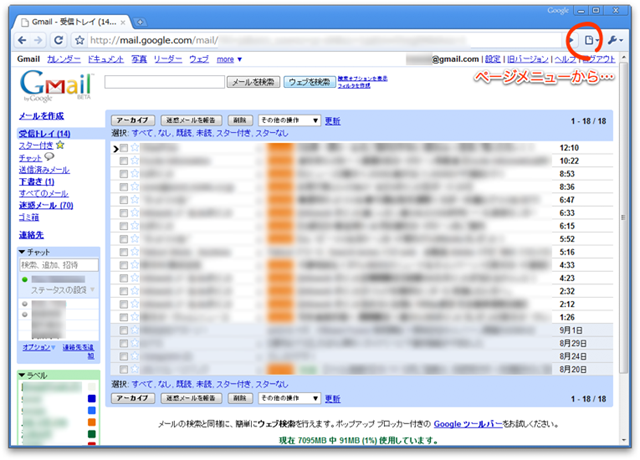This screenshot has width=640, height=460.
Task: Open the top その他の操作 dropdown
Action: pyautogui.click(x=289, y=120)
